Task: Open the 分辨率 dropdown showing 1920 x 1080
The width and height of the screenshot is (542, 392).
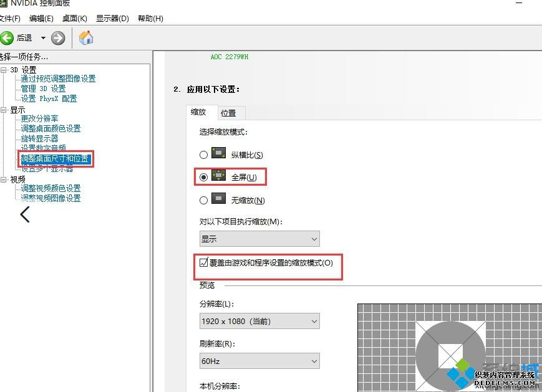Action: pos(259,321)
